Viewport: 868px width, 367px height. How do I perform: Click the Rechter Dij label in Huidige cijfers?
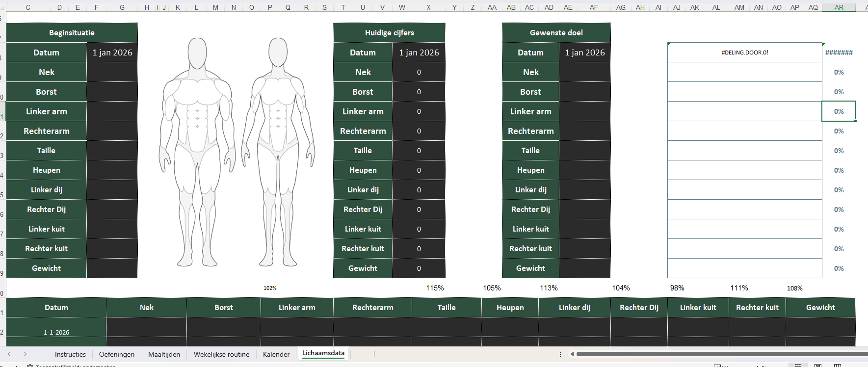[x=363, y=210]
